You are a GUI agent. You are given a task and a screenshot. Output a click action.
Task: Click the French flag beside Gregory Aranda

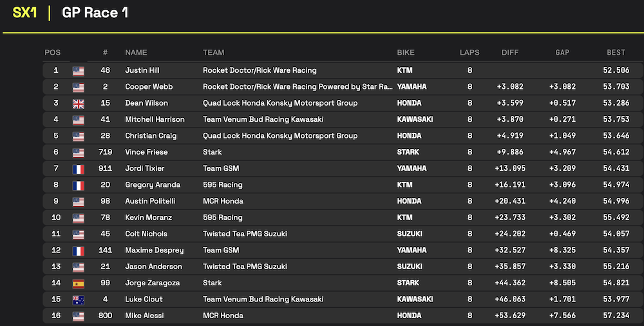pyautogui.click(x=78, y=186)
